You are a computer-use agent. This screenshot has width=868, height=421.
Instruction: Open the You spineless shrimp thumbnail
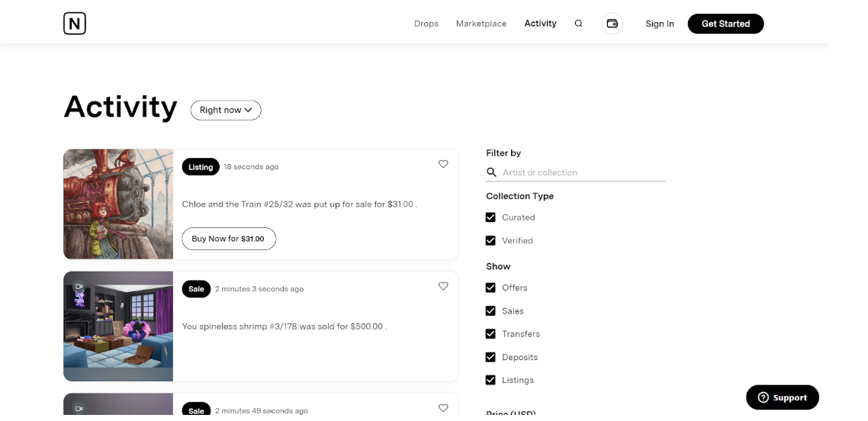click(118, 326)
